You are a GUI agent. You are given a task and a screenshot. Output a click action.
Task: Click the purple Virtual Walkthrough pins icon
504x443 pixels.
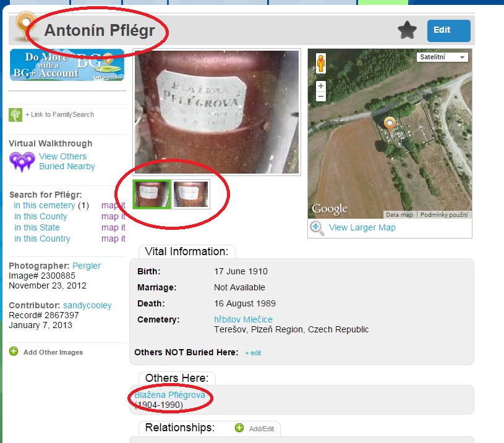coord(22,162)
